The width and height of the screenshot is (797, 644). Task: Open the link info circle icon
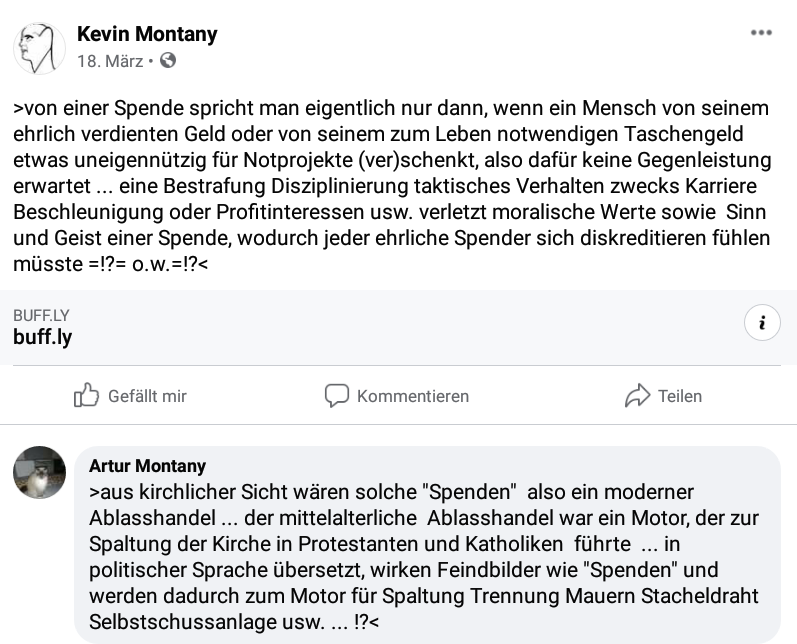[x=762, y=322]
